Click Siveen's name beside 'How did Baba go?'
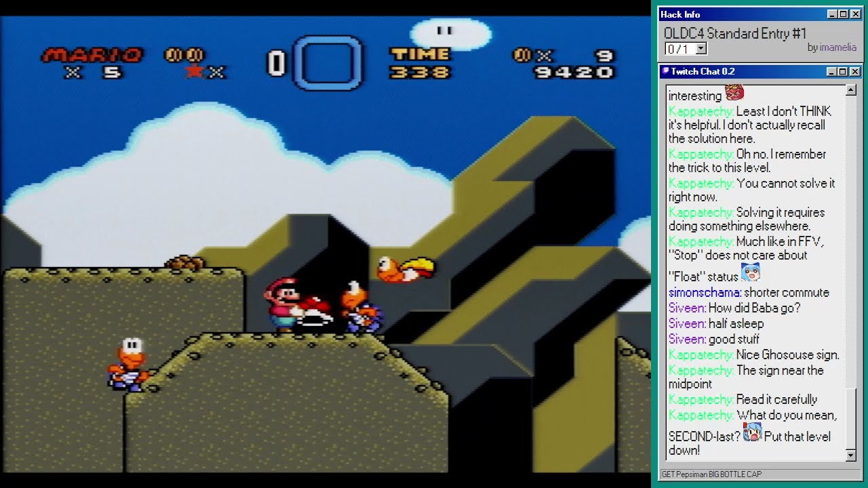This screenshot has height=488, width=868. point(687,308)
